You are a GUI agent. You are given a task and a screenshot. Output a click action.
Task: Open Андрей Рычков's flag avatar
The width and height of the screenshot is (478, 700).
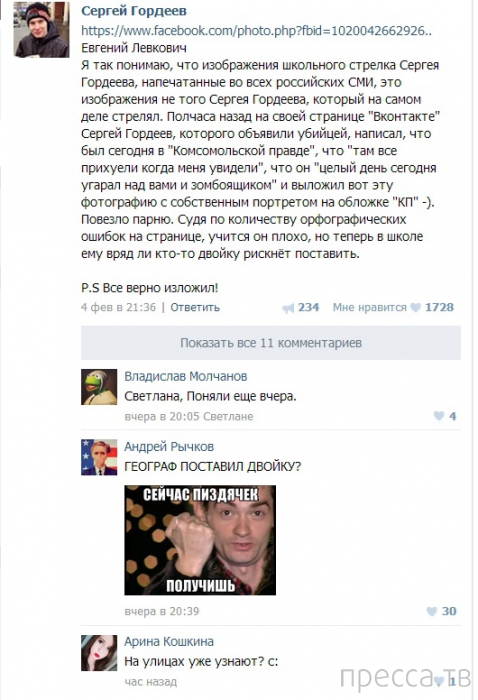point(99,457)
